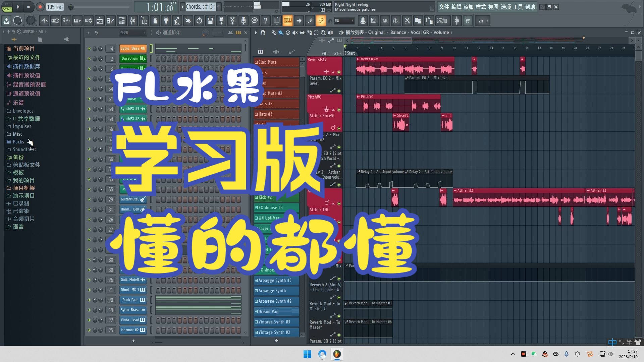Toggle mute LED for Dark Pad channel
This screenshot has width=644, height=362.
[89, 300]
